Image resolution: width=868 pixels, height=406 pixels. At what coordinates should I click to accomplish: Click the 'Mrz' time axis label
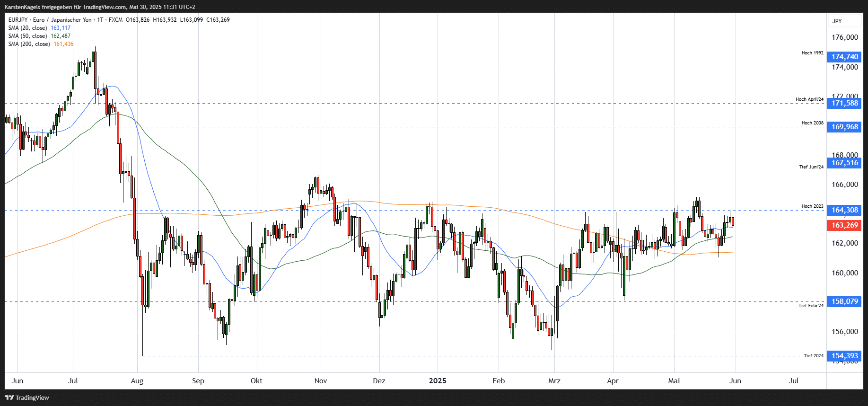[554, 381]
